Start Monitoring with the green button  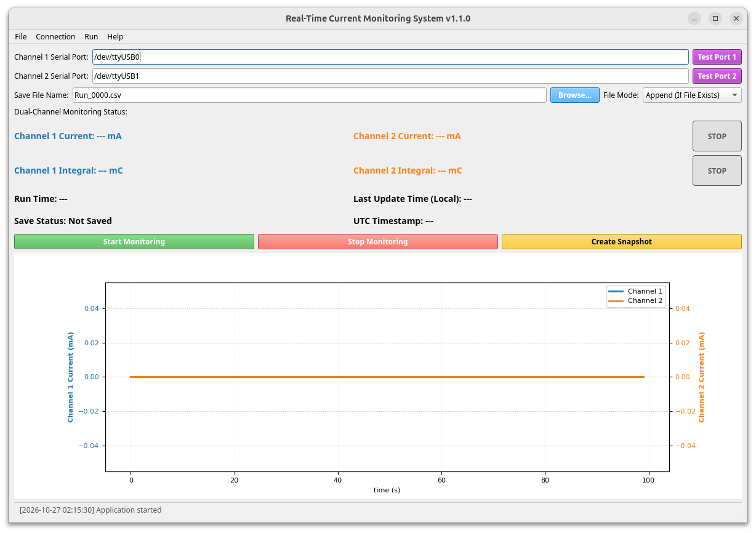(x=134, y=242)
